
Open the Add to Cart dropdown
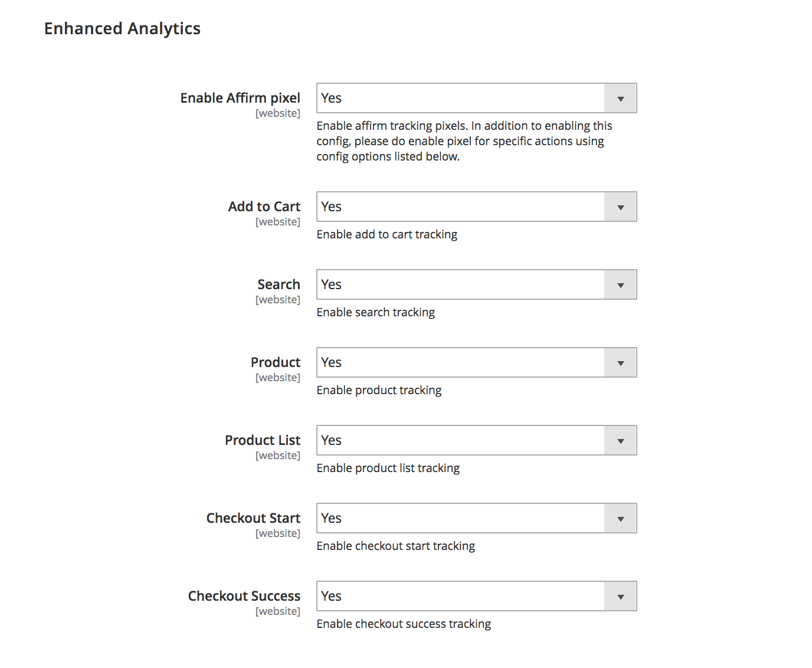point(477,207)
